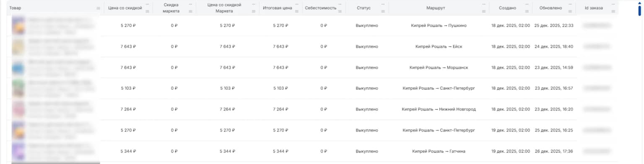Open the Цена со скидкой Маркета hamburger menu
This screenshot has height=164, width=644.
pos(253,11)
